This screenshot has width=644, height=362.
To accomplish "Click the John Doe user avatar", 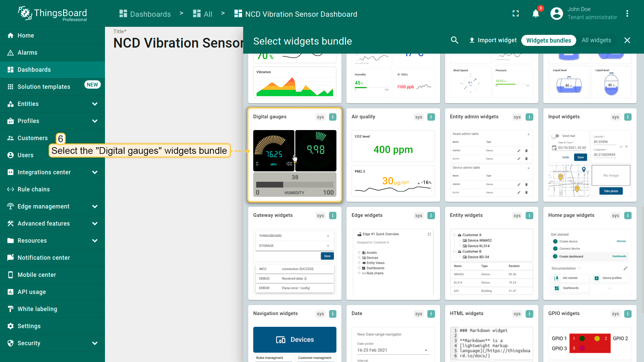I will [x=556, y=14].
